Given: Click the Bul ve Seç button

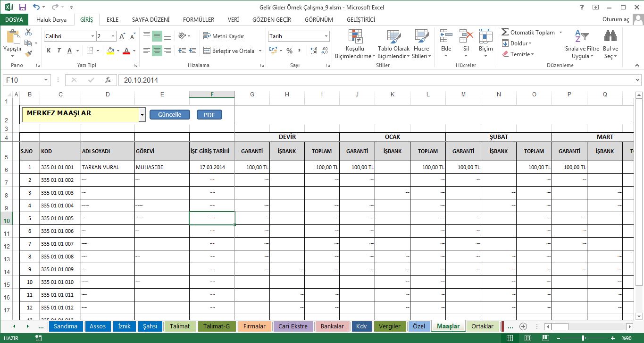Looking at the screenshot, I should pos(611,44).
